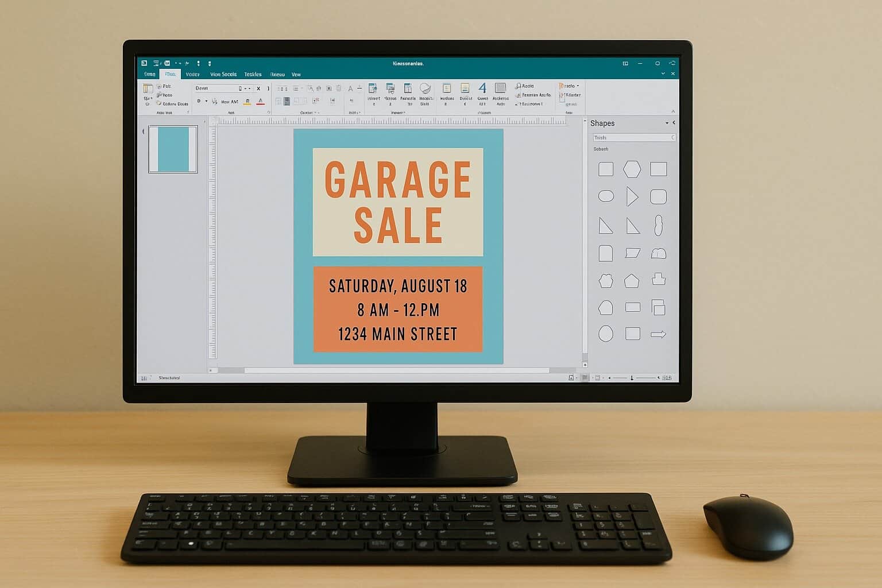Select the hexagon shape in Shapes panel
This screenshot has height=588, width=882.
tap(632, 169)
